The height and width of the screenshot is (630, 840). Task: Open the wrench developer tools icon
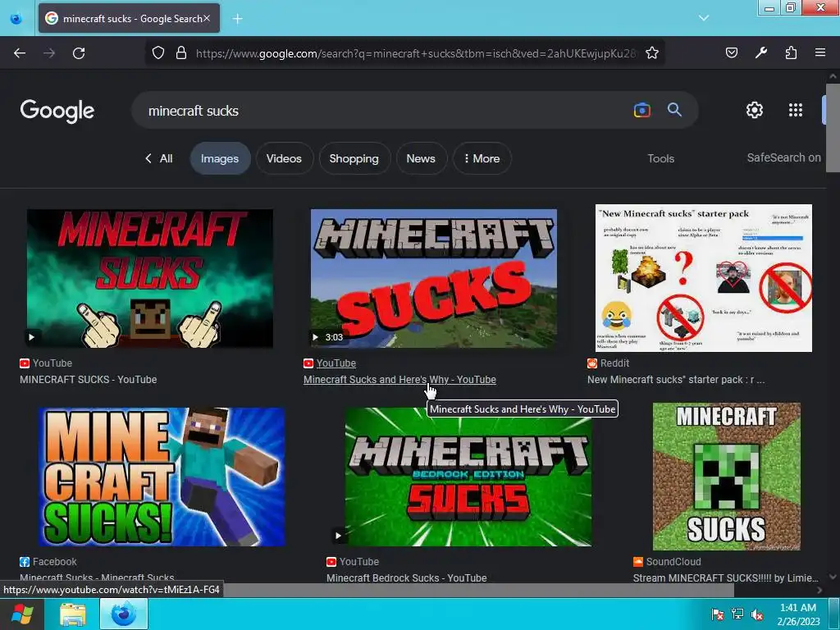click(x=761, y=52)
